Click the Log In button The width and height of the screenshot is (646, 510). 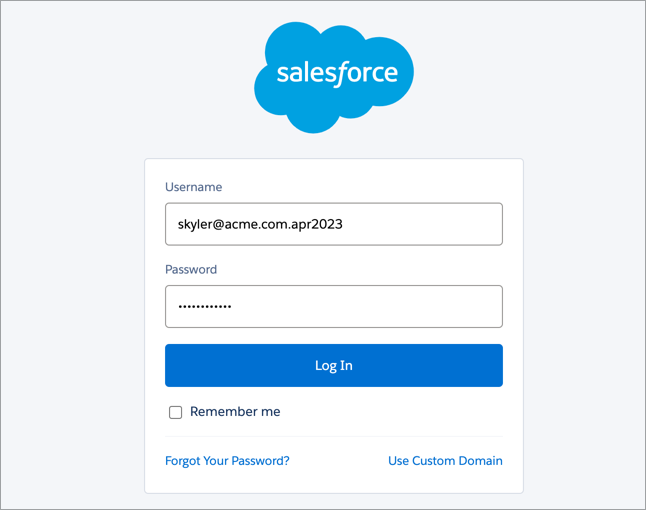pos(334,365)
